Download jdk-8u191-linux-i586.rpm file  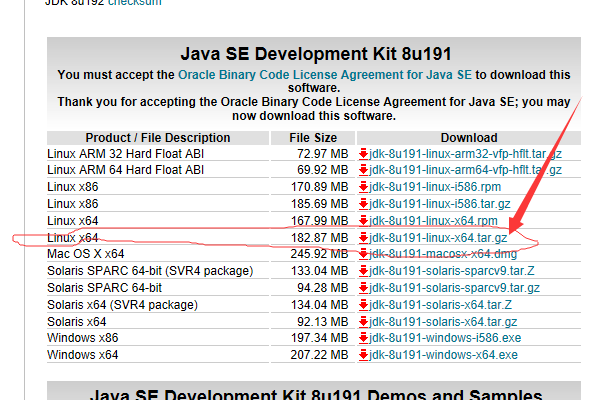point(435,187)
